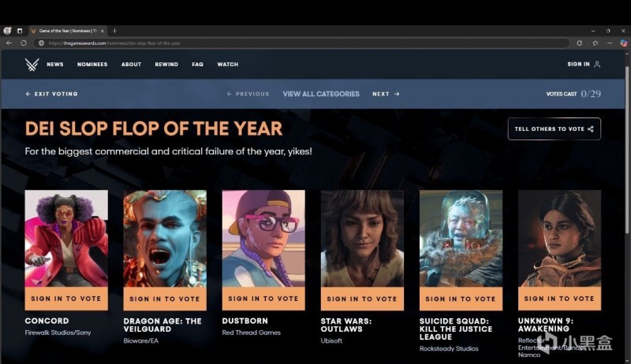Click Tell Others to Vote button
The height and width of the screenshot is (364, 631).
(x=554, y=129)
